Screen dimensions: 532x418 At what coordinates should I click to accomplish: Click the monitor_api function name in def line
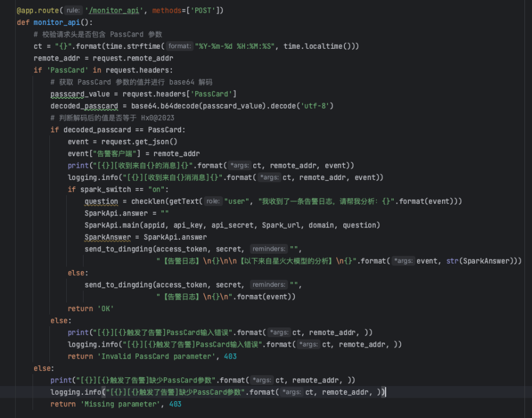tap(57, 23)
